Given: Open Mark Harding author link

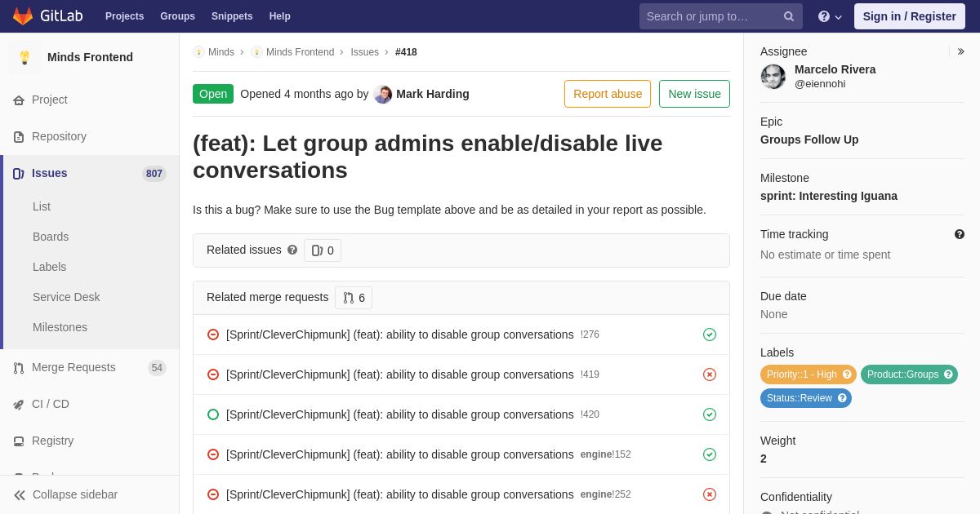Looking at the screenshot, I should tap(433, 94).
